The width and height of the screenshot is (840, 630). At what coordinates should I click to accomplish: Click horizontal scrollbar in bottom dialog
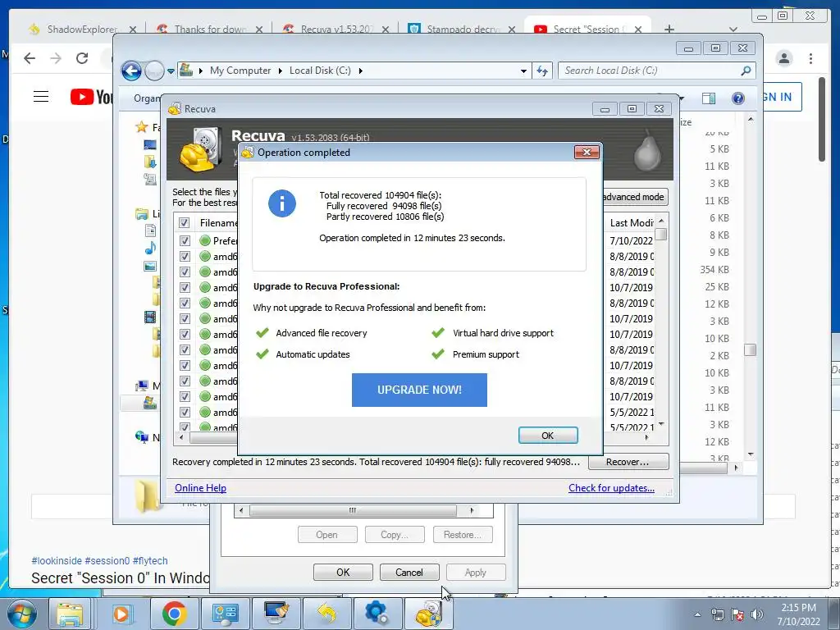(x=354, y=510)
